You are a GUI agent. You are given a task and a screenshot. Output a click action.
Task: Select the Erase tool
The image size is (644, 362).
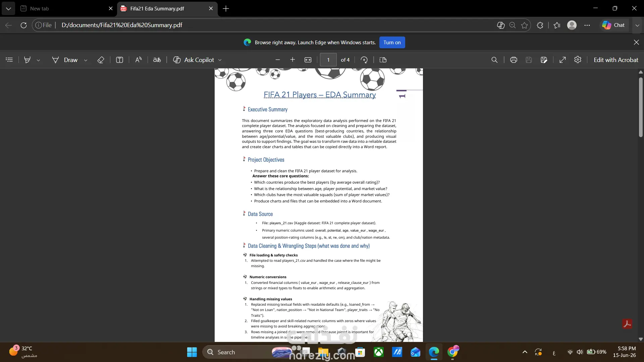click(x=101, y=60)
